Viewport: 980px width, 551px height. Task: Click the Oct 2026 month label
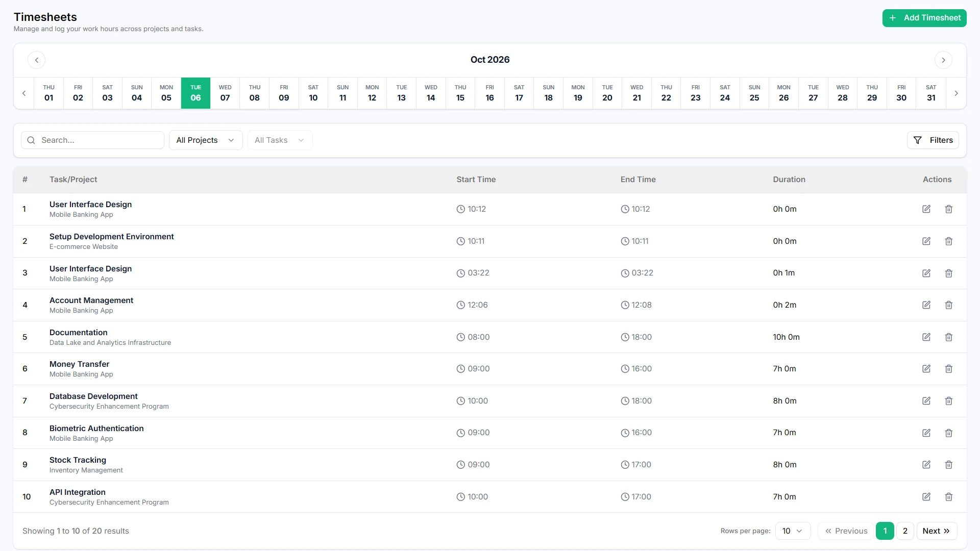pyautogui.click(x=490, y=60)
